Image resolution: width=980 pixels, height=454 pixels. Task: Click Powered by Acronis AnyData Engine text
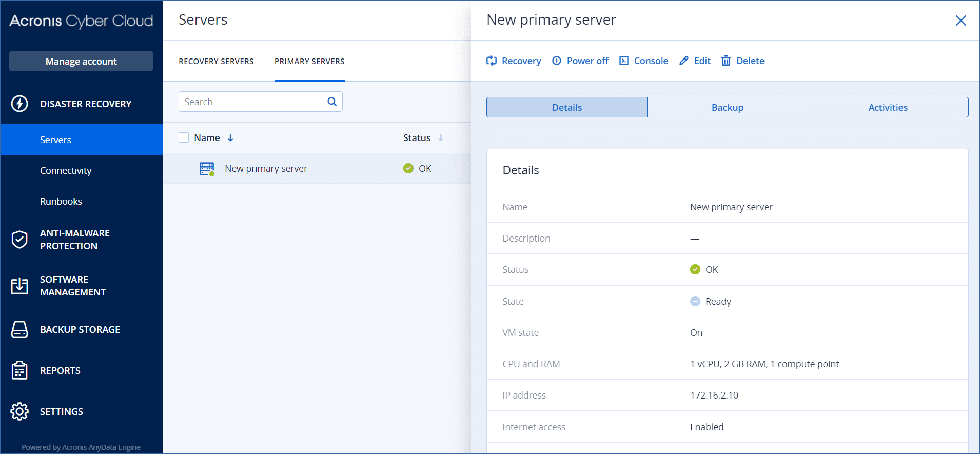click(x=81, y=447)
